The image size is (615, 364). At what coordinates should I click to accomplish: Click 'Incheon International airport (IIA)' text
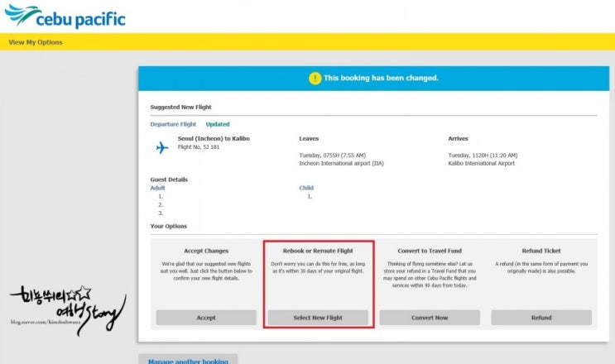click(x=342, y=164)
